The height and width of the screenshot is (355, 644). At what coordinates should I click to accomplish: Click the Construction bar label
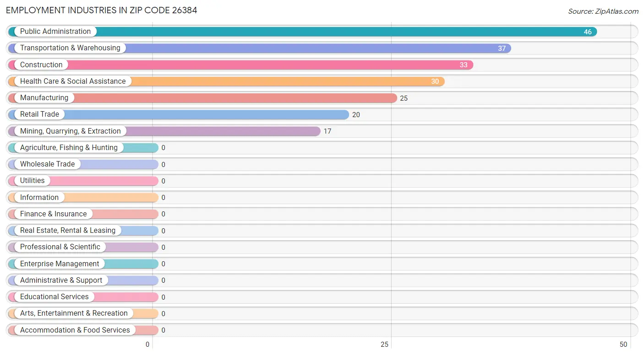41,65
